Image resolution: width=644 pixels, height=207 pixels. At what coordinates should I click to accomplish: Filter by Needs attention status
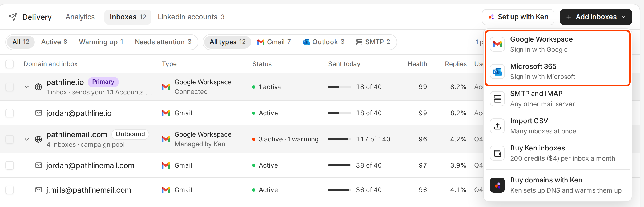(163, 42)
